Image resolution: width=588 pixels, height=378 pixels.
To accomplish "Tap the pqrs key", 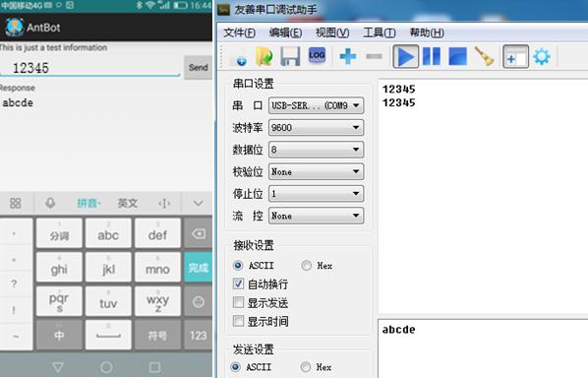I will (x=59, y=301).
